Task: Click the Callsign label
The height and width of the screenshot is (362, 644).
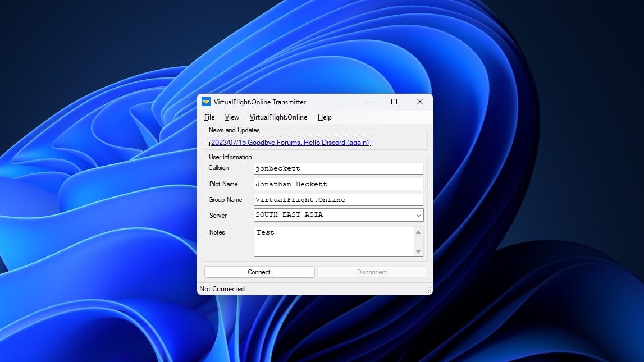Action: point(218,168)
